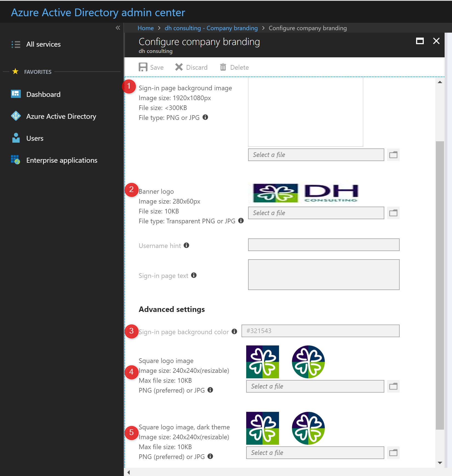The width and height of the screenshot is (452, 476).
Task: Close the Configure company branding blade
Action: point(436,41)
